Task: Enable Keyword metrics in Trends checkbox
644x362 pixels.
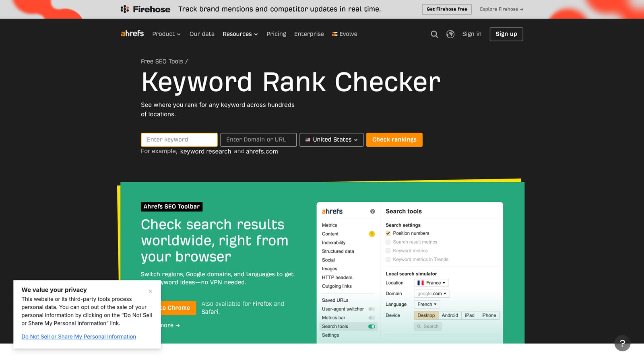Action: [x=388, y=259]
